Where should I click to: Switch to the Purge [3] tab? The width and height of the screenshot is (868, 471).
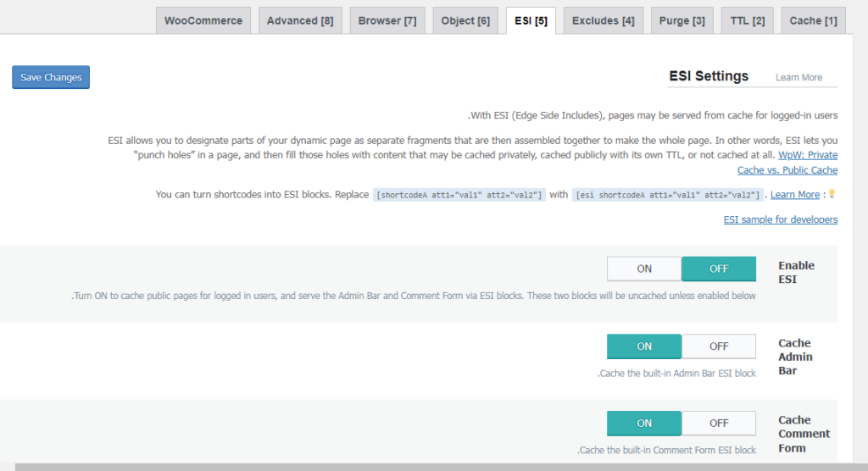click(x=682, y=21)
